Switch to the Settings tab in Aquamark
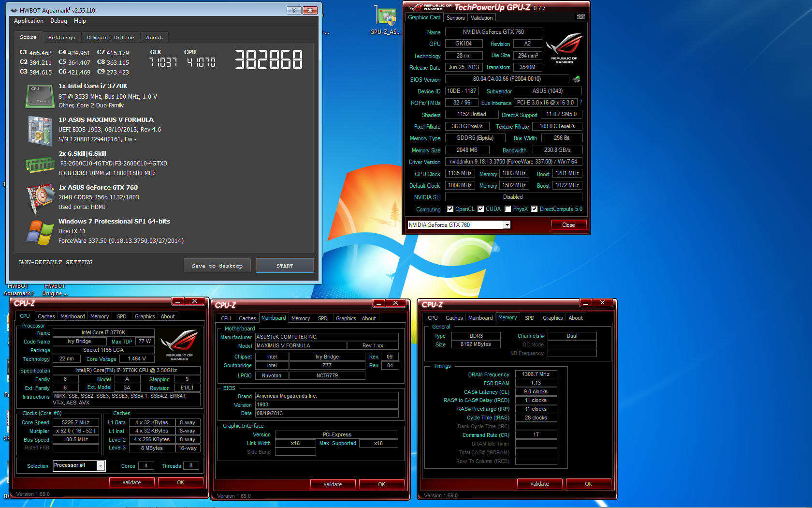 62,37
